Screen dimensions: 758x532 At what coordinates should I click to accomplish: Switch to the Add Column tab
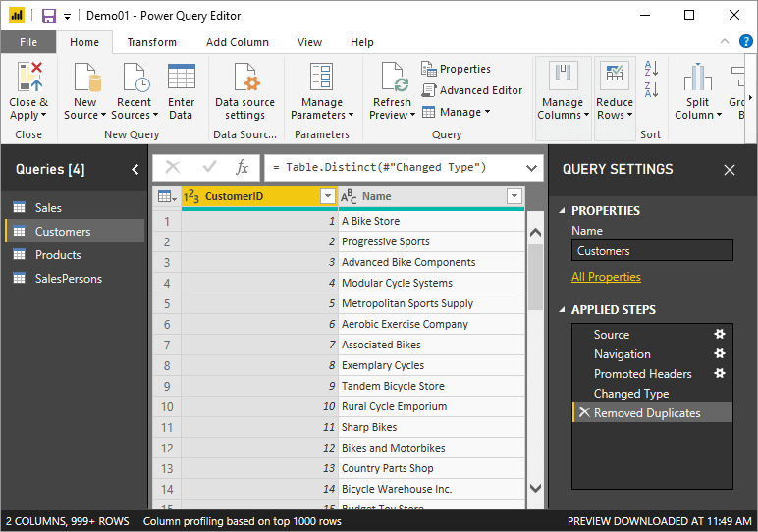(x=238, y=42)
